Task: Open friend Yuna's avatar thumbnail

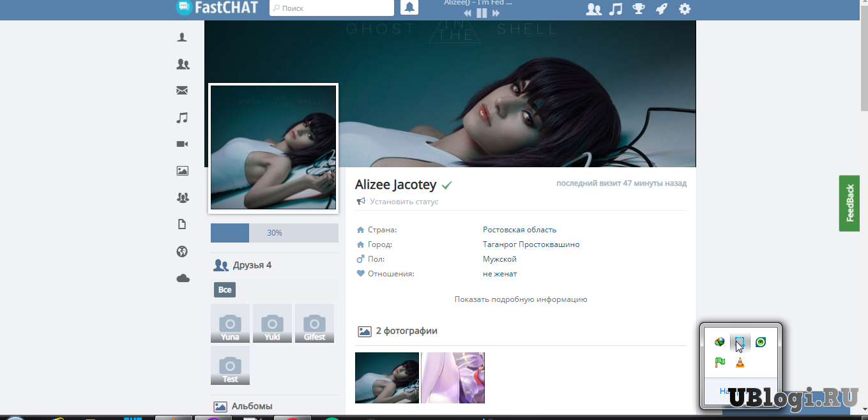Action: [x=230, y=324]
